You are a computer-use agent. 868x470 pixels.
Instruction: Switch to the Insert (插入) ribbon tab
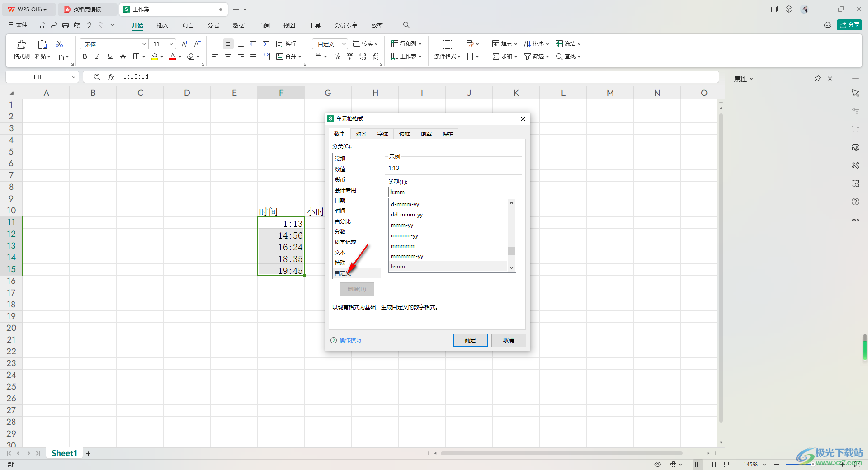pos(162,25)
